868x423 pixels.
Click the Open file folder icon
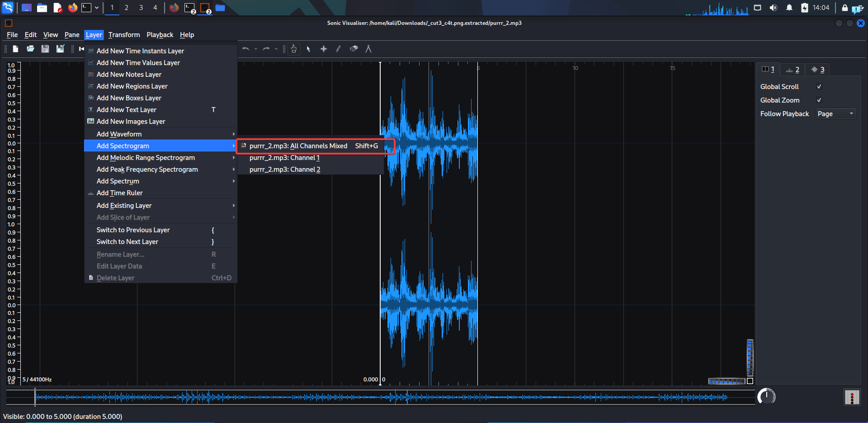coord(30,49)
